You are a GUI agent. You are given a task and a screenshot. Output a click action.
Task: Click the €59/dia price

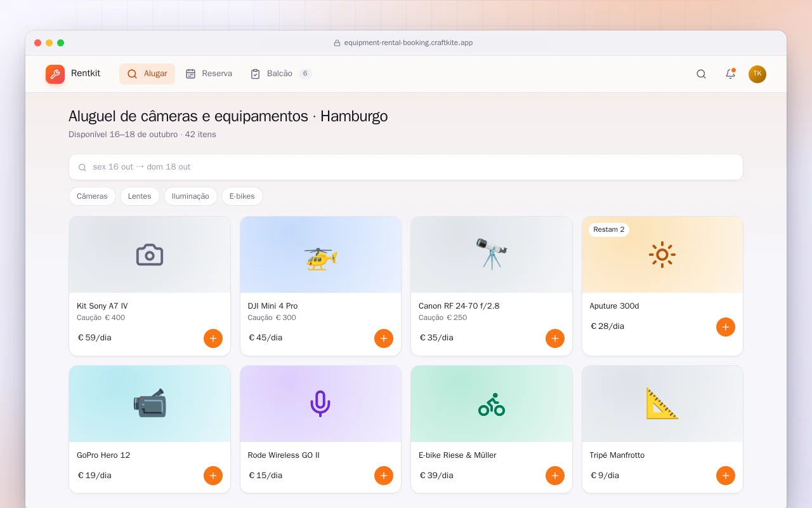point(95,338)
